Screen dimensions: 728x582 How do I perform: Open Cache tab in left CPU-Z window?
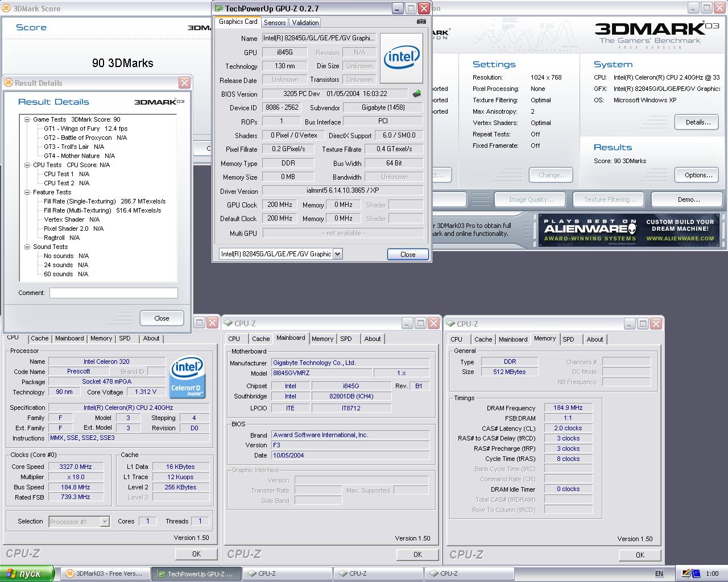pos(40,338)
